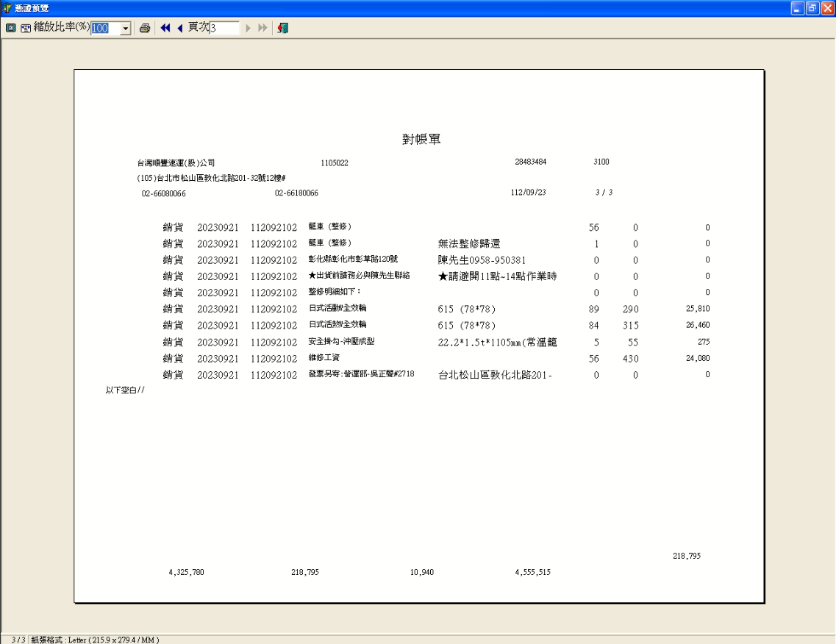Open the 縮放比率 zoom dropdown arrow
Image resolution: width=836 pixels, height=644 pixels.
click(x=124, y=28)
